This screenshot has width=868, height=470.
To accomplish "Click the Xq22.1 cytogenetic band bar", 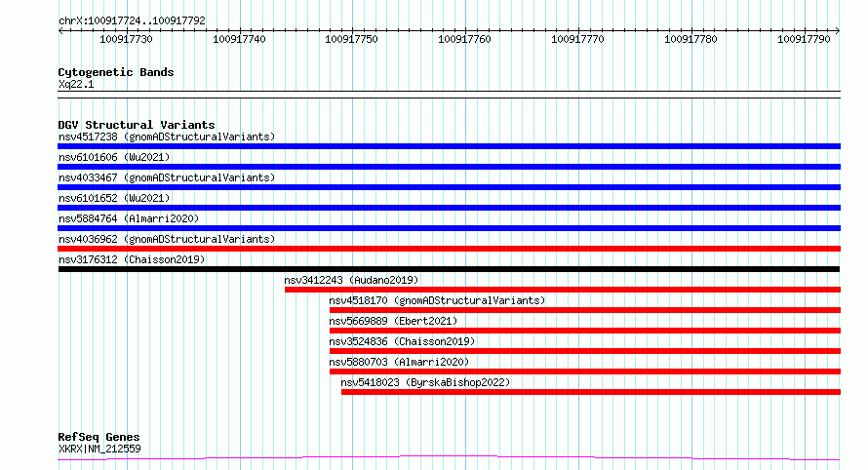I will pos(449,95).
